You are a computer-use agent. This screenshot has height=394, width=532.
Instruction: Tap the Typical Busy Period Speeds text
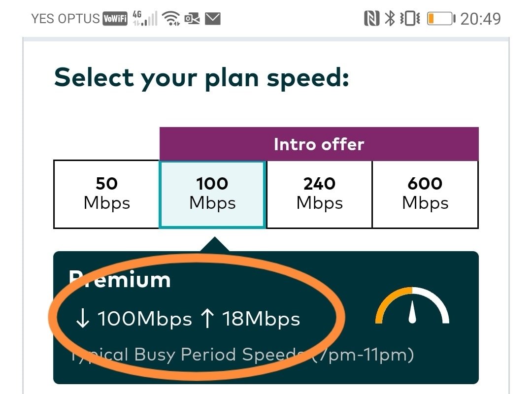241,355
